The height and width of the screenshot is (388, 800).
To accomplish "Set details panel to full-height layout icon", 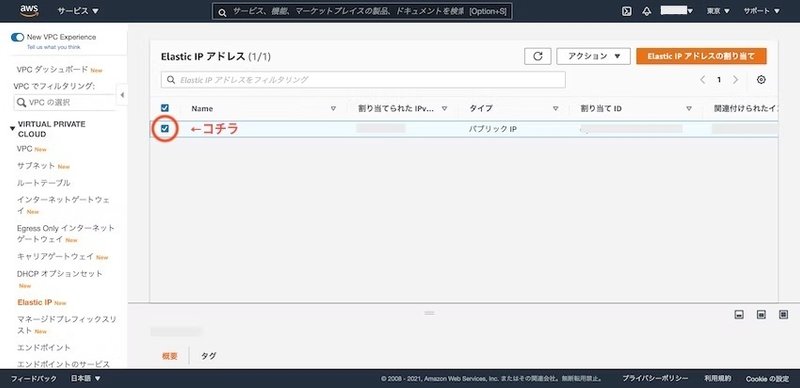I will (x=784, y=314).
